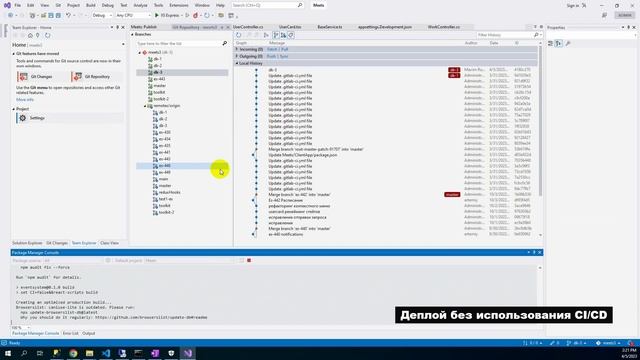The height and width of the screenshot is (360, 640).
Task: Select remote branch main
Action: [163, 179]
